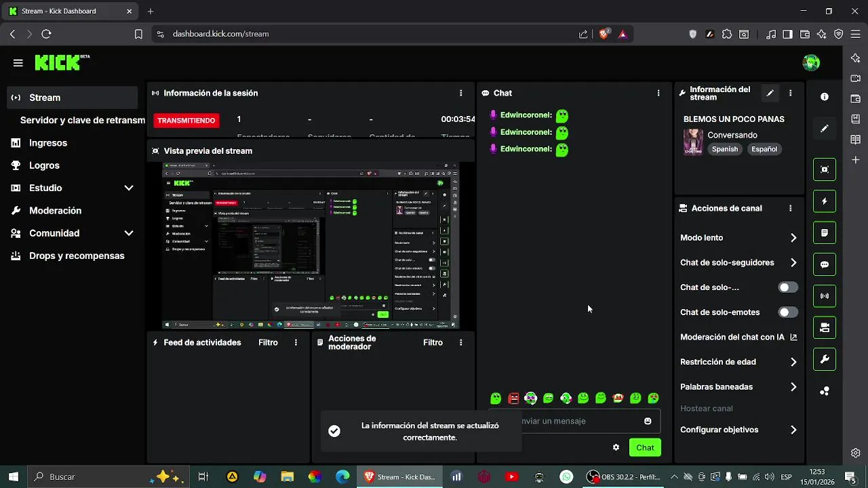Click the TRANSMITIENDO live status badge
Viewport: 868px width, 488px height.
point(186,121)
